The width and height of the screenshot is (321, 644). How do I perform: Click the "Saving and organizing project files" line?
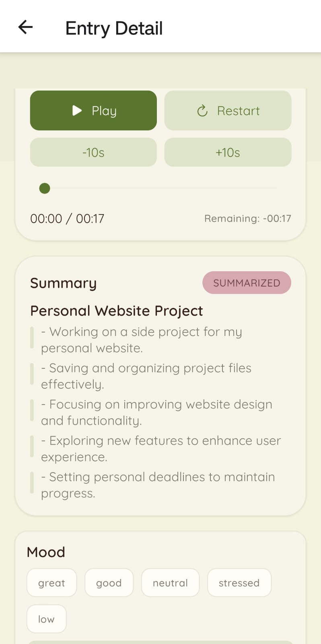(146, 376)
